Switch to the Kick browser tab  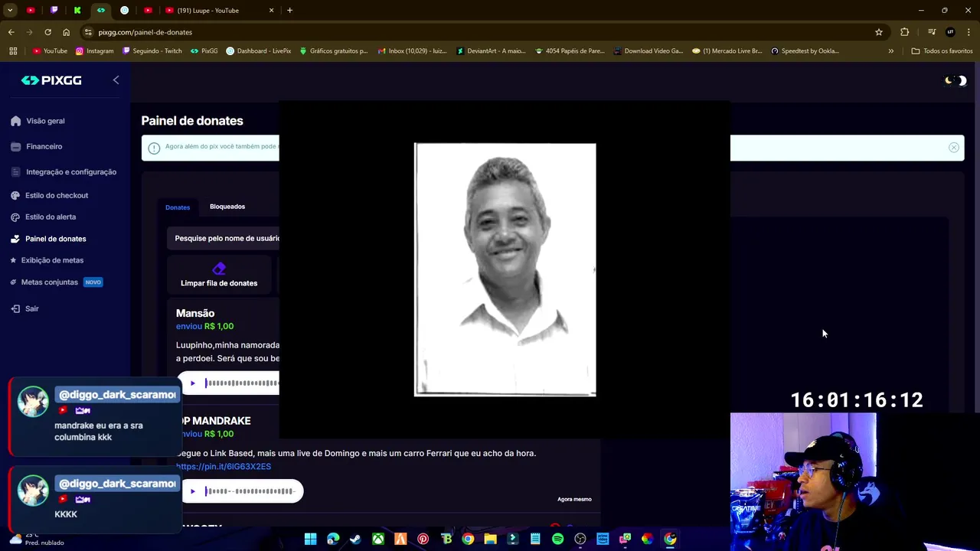click(x=77, y=11)
